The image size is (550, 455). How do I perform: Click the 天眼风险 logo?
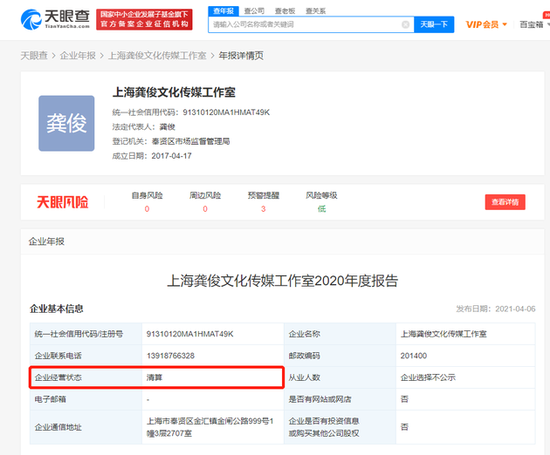[x=62, y=202]
